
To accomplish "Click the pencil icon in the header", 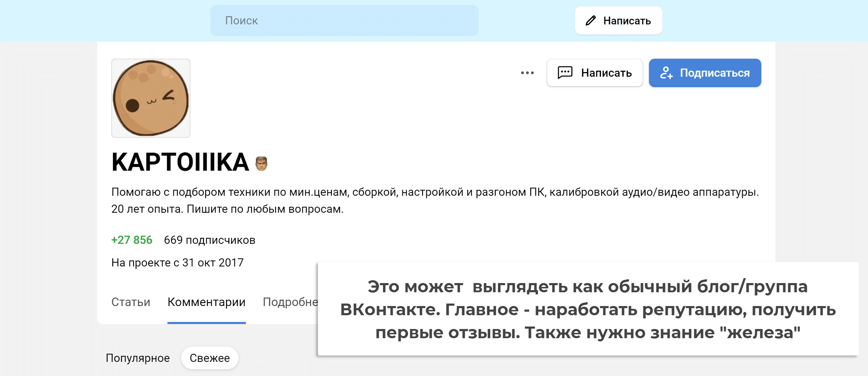I will coord(590,20).
